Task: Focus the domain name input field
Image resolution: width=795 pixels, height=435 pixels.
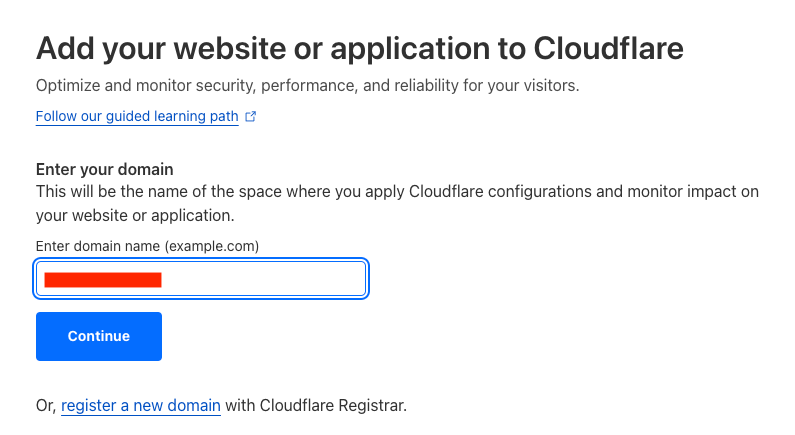Action: click(201, 278)
